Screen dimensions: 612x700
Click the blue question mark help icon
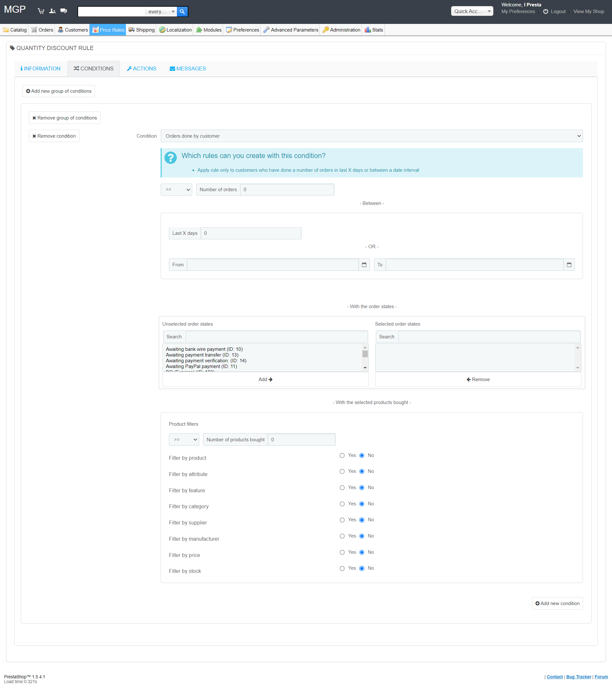coord(171,158)
